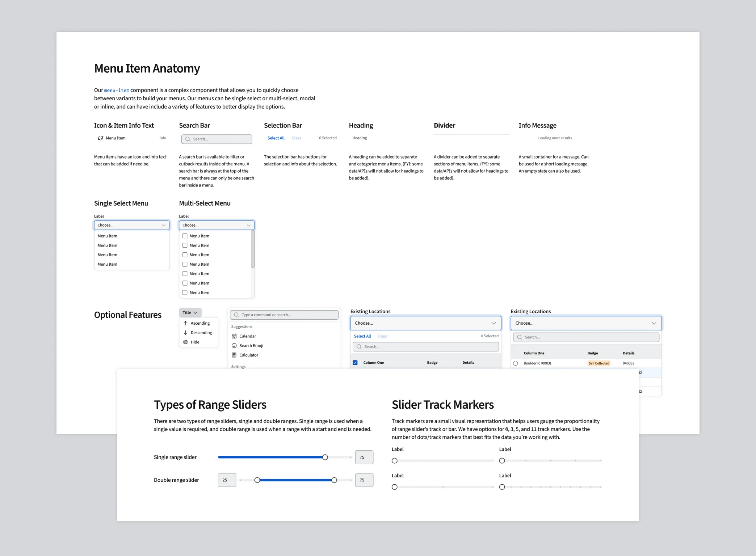
Task: Check the first Menu Item in the multi-select menu
Action: point(185,236)
